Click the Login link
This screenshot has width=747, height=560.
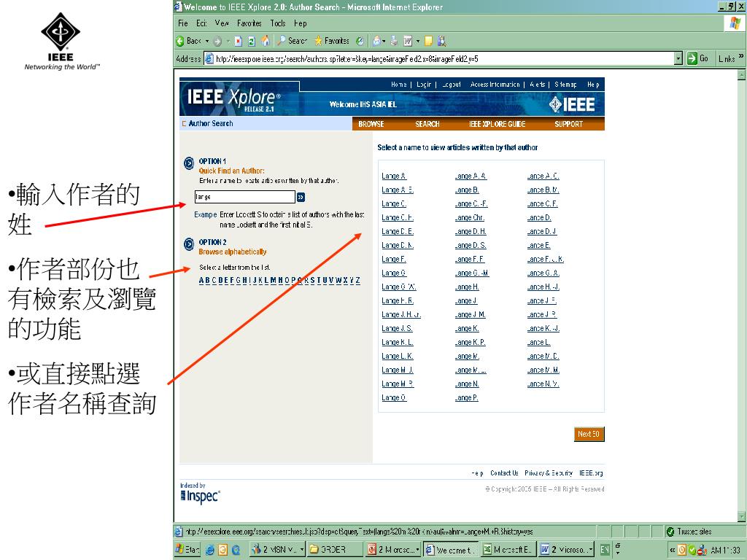[424, 85]
